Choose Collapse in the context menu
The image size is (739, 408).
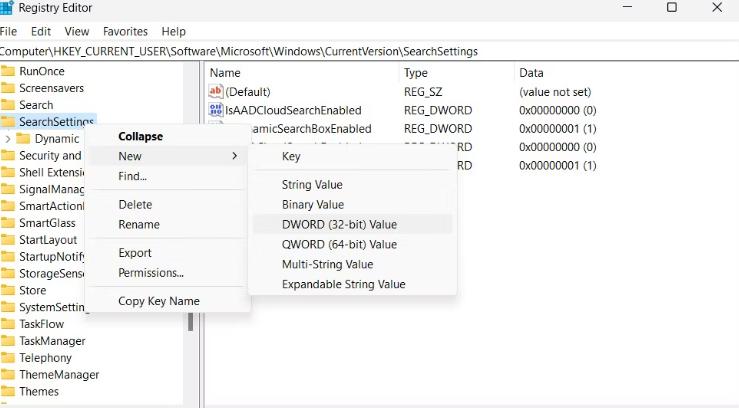pos(167,136)
